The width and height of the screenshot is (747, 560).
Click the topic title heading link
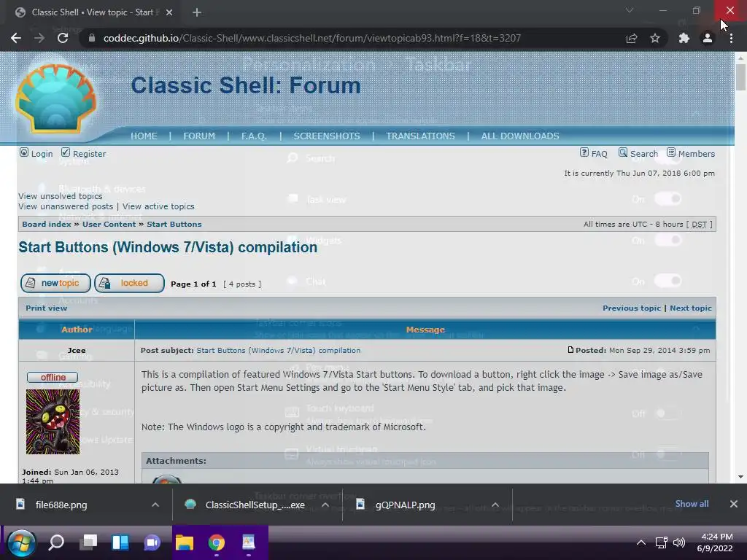[x=168, y=248]
